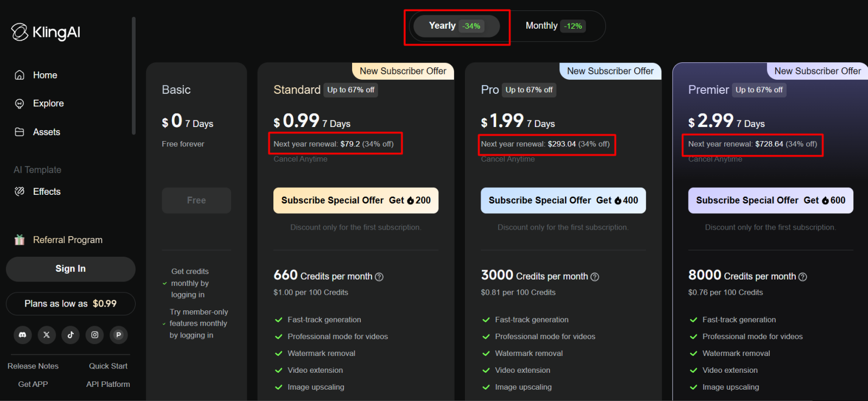Open the API Platform link

pyautogui.click(x=108, y=384)
